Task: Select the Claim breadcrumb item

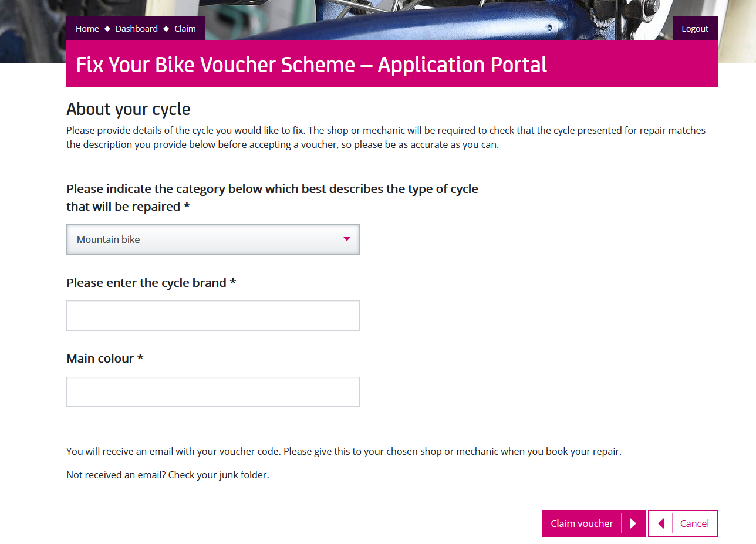Action: (x=185, y=28)
